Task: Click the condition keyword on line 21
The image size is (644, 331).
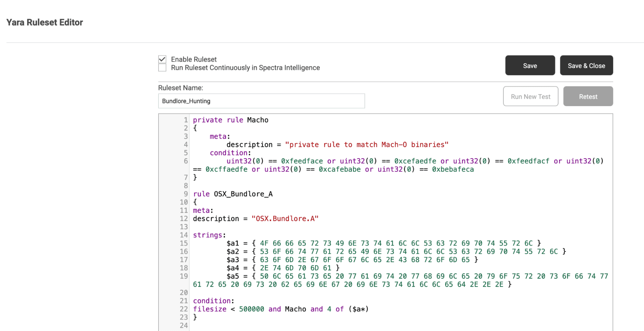Action: (x=212, y=301)
